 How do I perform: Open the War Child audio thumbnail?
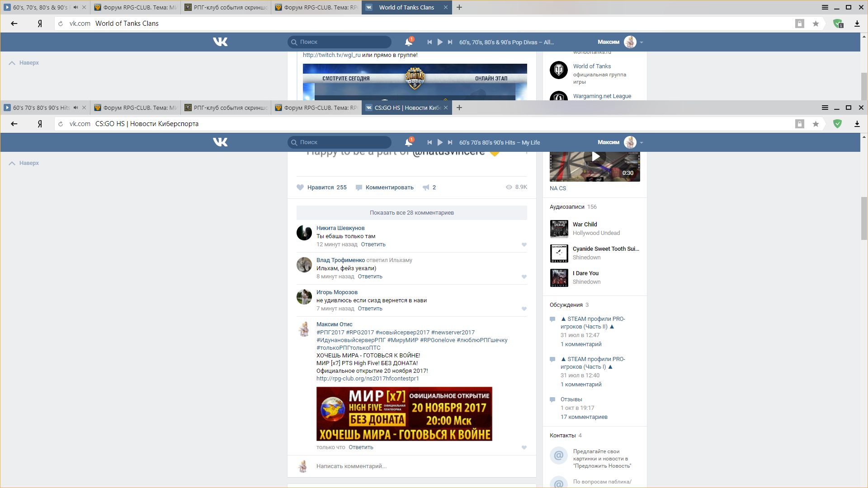559,229
